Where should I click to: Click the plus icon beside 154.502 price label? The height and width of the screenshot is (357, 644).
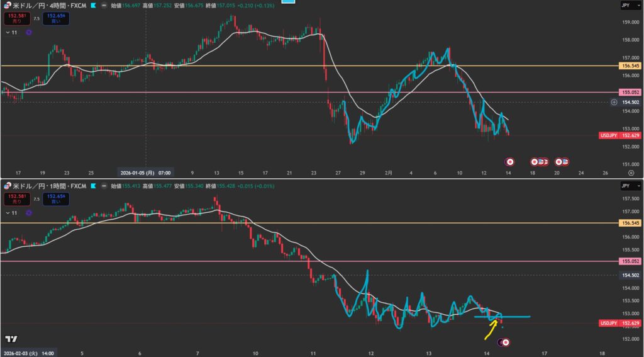pos(613,102)
